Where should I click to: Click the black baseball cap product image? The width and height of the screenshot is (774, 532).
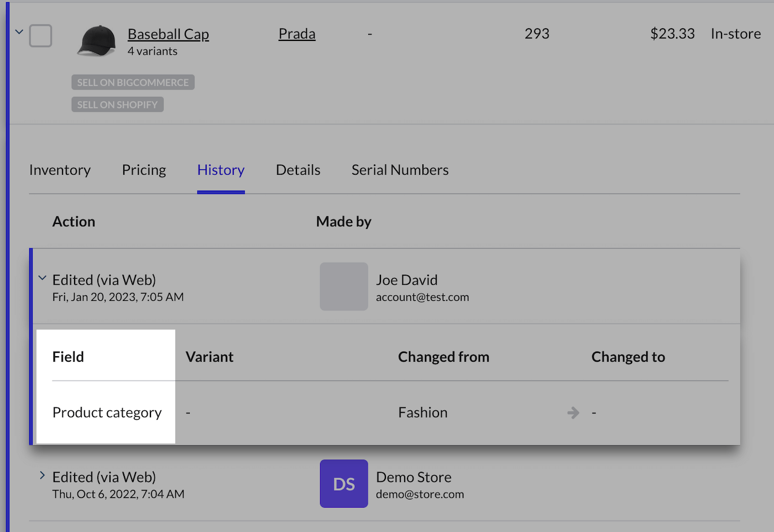pyautogui.click(x=97, y=40)
